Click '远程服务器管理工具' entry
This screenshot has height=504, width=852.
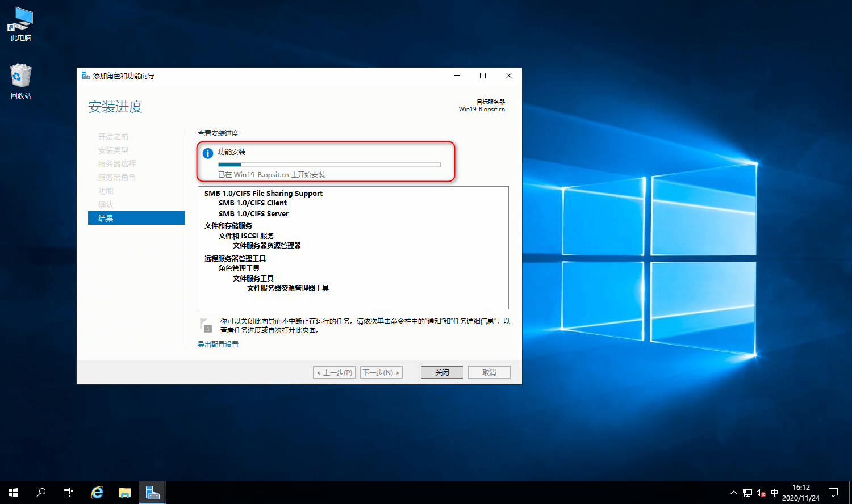235,259
